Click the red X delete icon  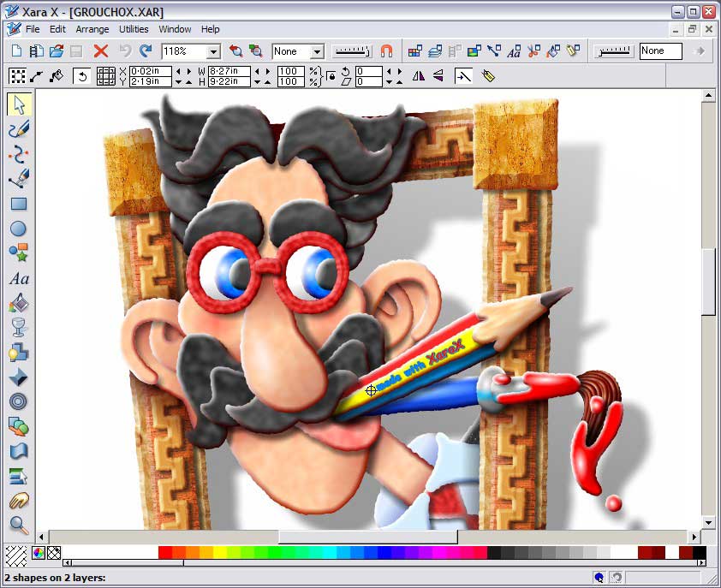(101, 50)
